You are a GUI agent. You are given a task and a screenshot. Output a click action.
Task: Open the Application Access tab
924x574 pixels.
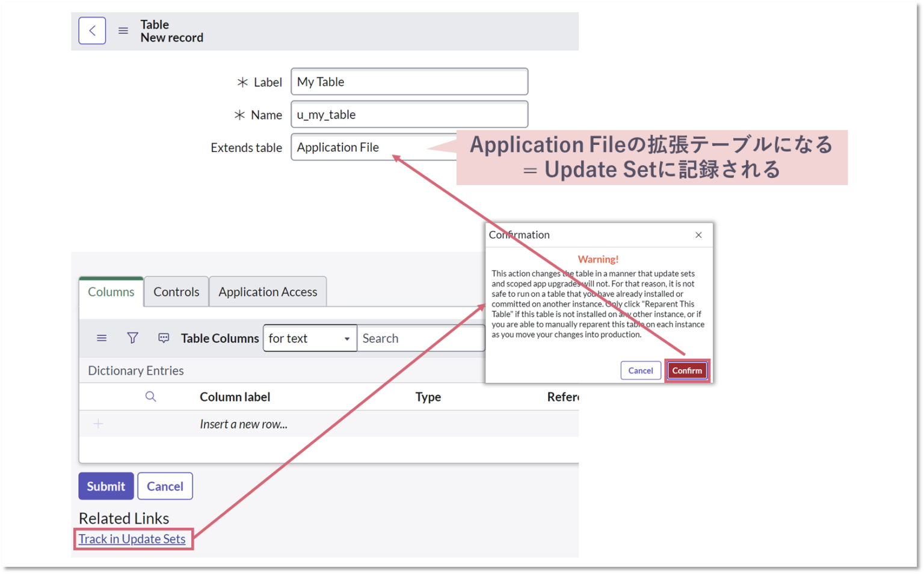(x=268, y=292)
